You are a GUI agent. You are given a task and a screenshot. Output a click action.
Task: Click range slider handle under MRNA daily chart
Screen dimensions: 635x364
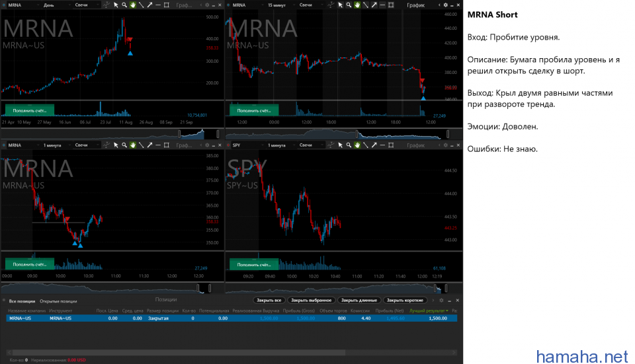pyautogui.click(x=179, y=133)
